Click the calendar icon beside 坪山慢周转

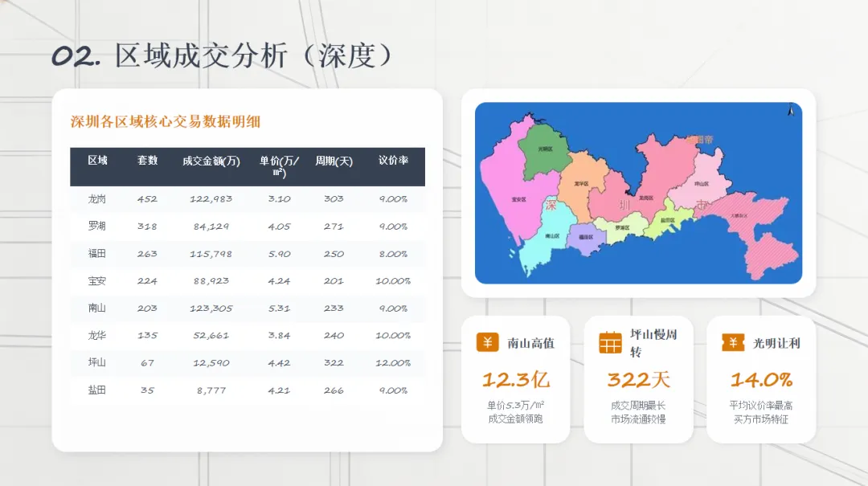608,341
